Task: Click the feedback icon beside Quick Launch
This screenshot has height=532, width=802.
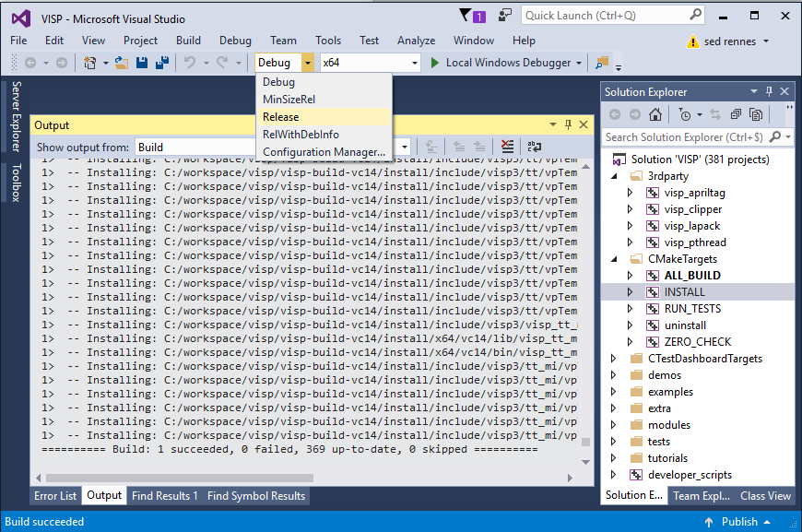Action: [506, 16]
